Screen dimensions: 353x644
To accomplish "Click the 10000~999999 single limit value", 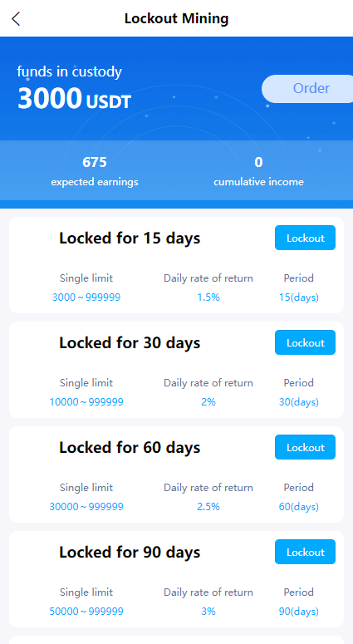I will point(86,402).
